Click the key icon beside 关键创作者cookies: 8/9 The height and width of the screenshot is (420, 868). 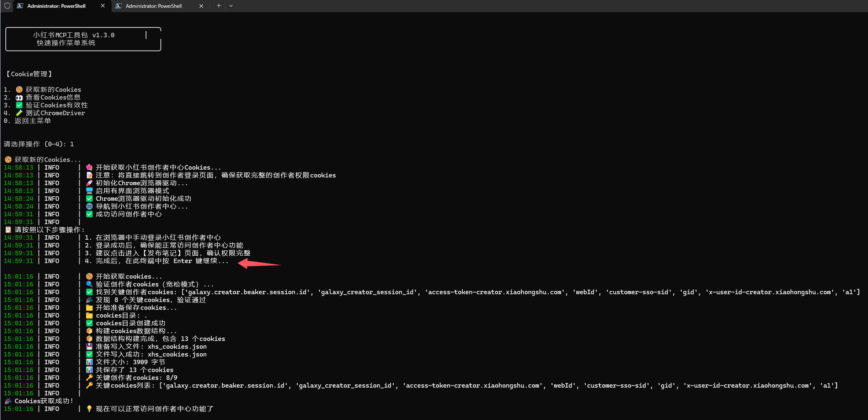click(x=89, y=377)
